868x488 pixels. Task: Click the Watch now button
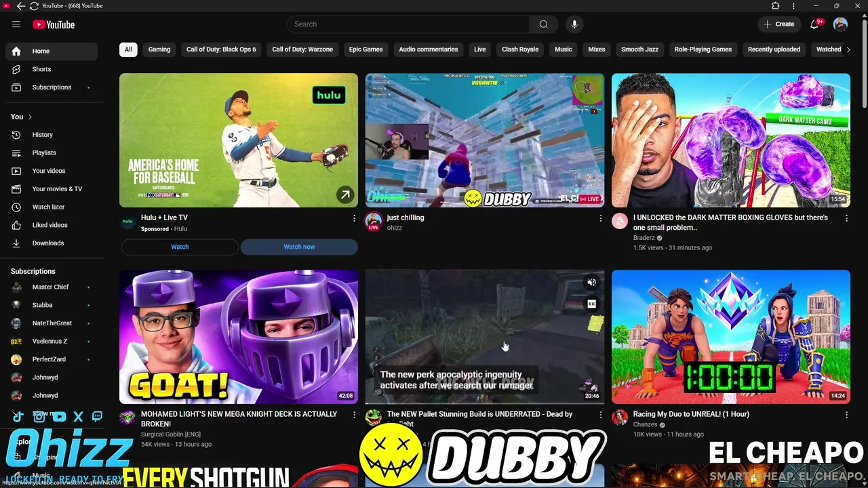(x=299, y=247)
